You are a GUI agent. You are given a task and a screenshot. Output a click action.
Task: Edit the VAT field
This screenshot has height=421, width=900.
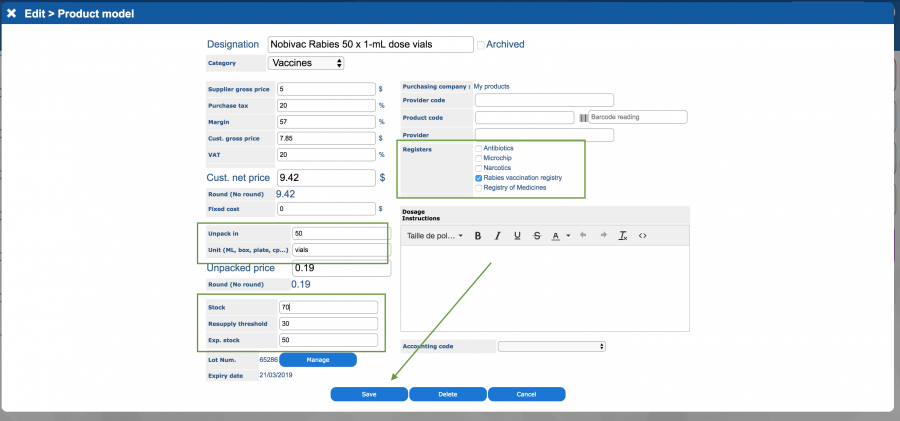[x=326, y=155]
